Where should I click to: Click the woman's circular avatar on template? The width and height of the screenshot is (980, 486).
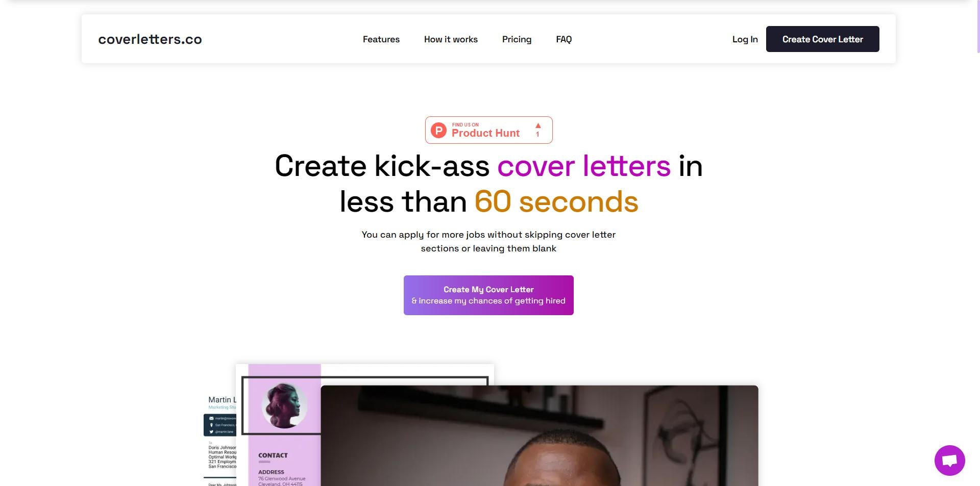(284, 405)
